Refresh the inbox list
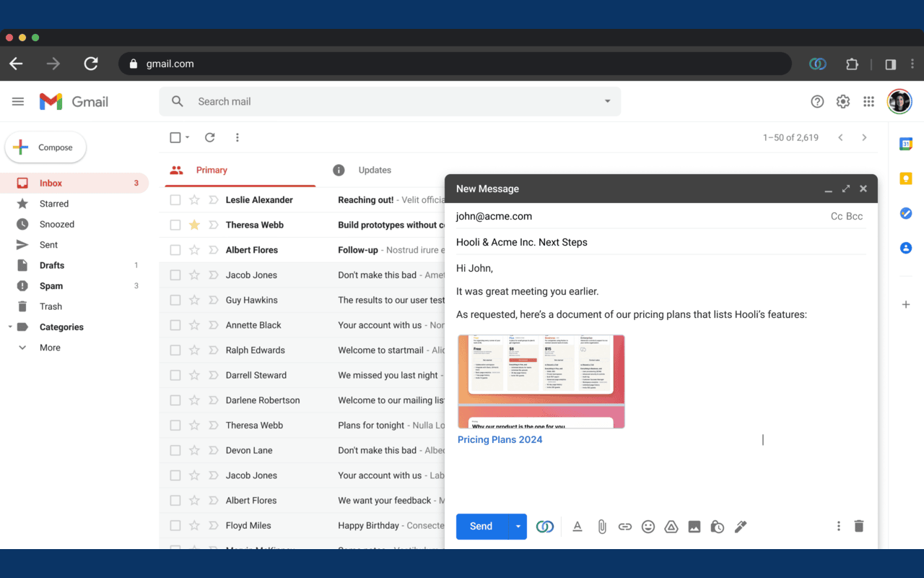The image size is (924, 578). [209, 137]
